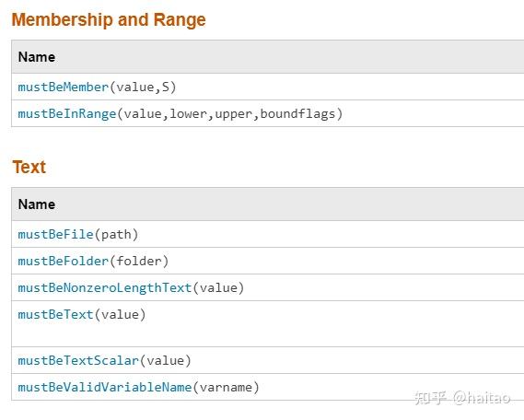Open the mustBeMember function link

pyautogui.click(x=64, y=87)
